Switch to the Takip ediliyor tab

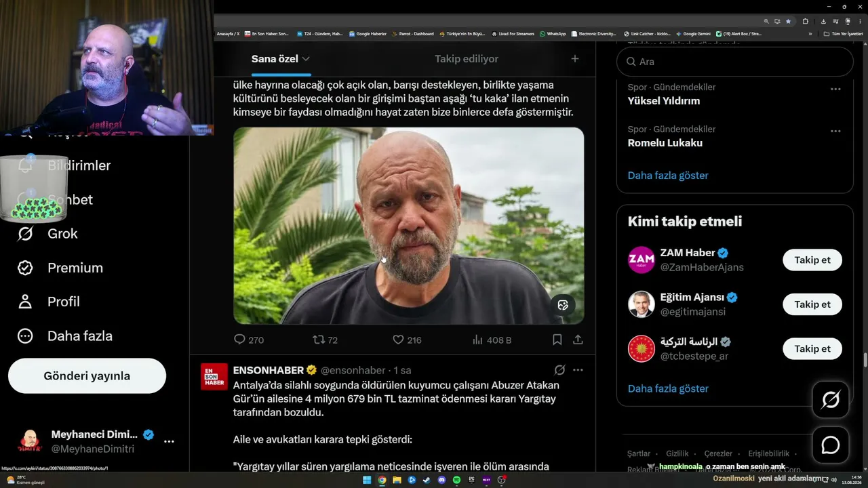[x=467, y=59]
